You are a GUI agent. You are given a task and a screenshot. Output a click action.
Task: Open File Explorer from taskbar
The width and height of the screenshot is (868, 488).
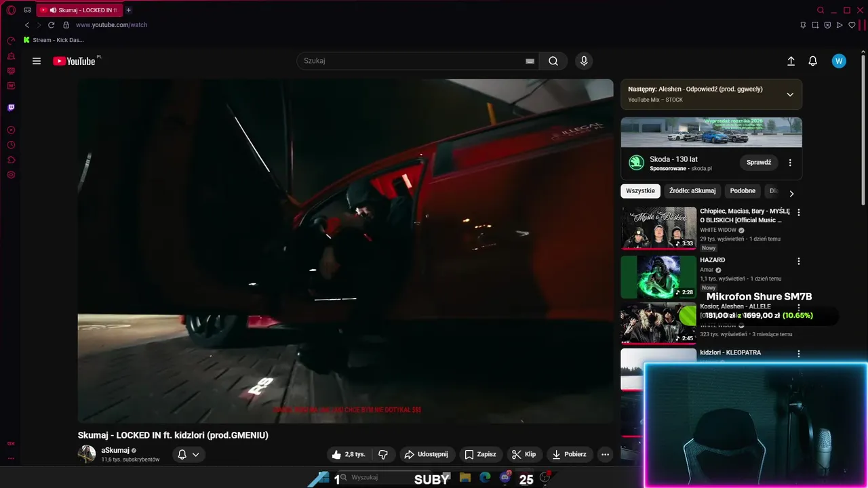point(465,478)
